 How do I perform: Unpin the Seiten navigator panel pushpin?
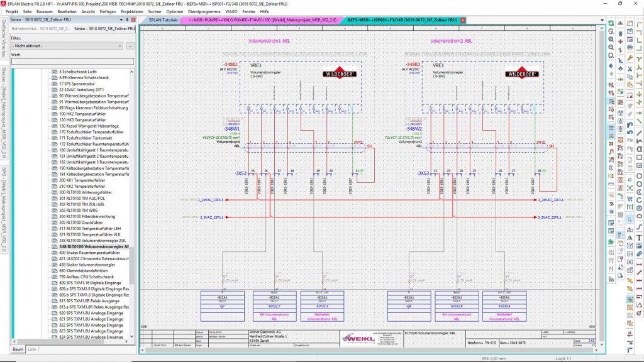127,19
